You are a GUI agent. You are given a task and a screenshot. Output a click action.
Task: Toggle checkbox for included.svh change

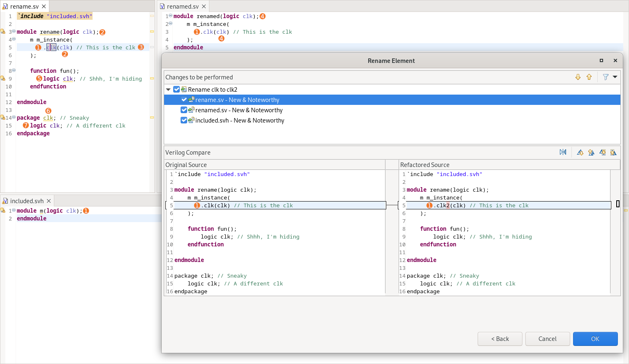(184, 121)
